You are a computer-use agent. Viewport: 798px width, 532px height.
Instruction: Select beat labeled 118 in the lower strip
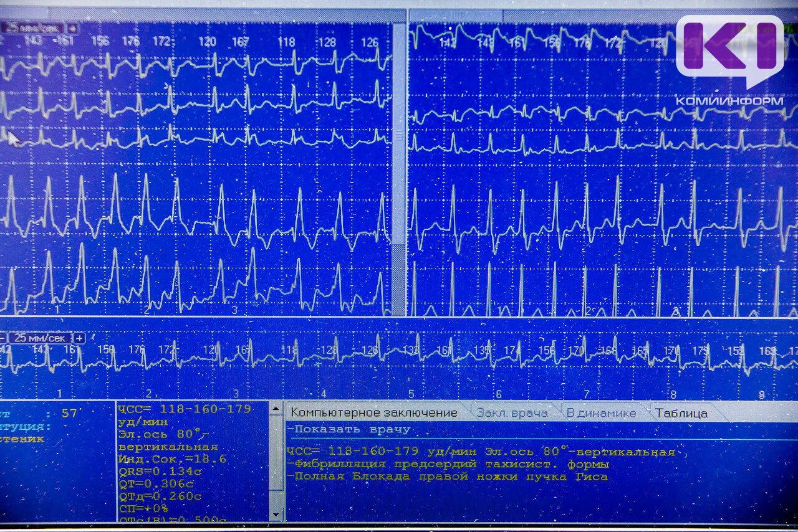click(289, 350)
